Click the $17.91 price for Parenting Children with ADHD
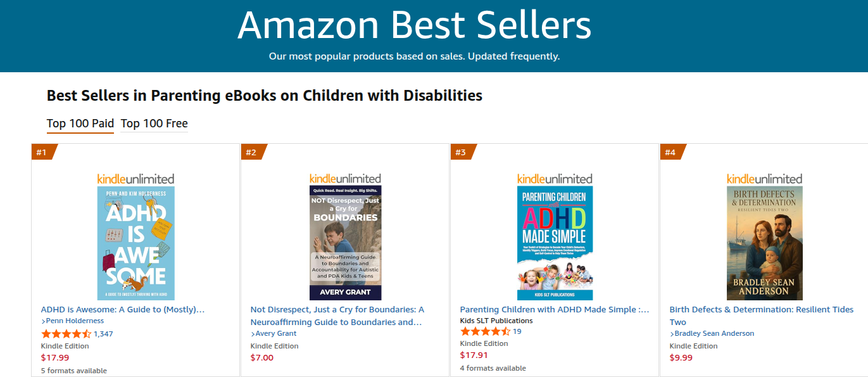 tap(474, 355)
